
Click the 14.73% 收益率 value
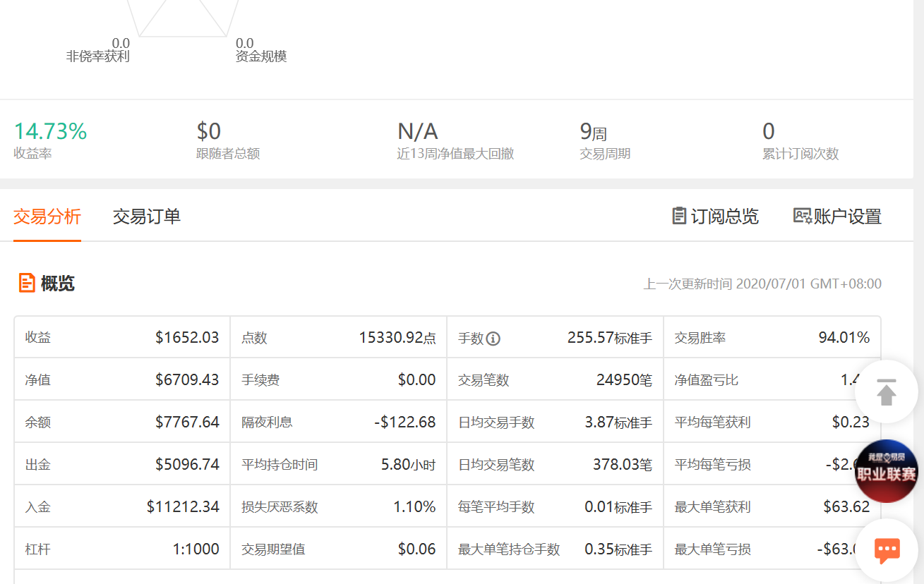point(50,131)
